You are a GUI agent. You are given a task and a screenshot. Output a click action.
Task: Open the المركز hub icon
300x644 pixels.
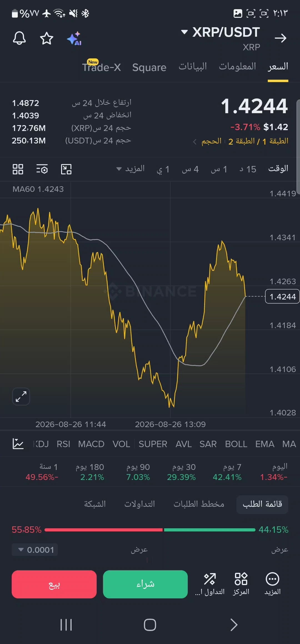tap(241, 584)
